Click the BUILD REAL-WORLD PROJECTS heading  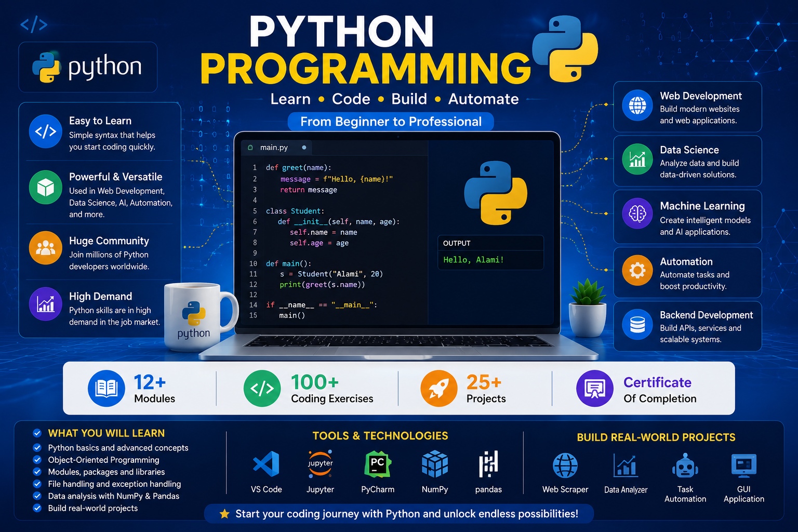coord(656,437)
